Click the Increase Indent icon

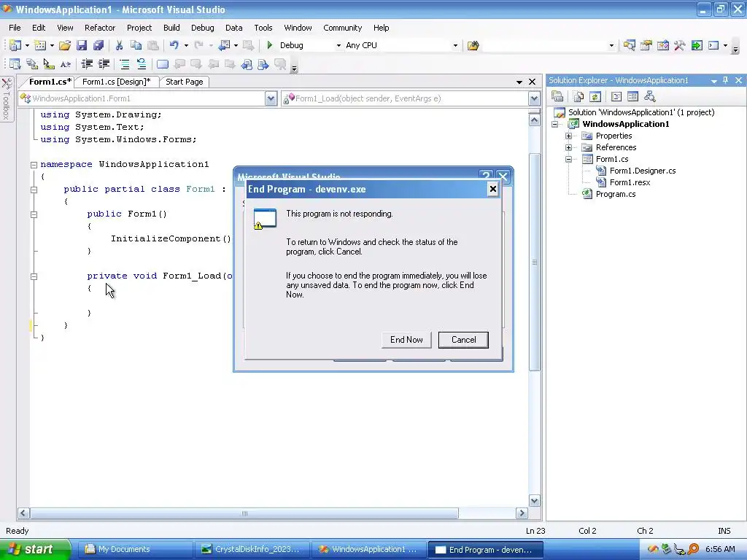[104, 64]
